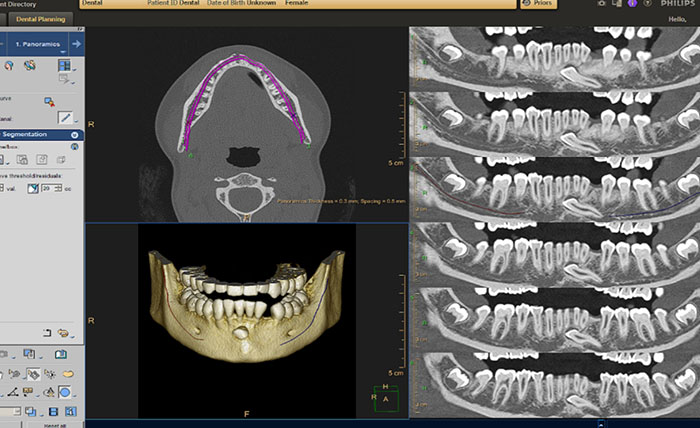Select the viewport layout grid icon

(64, 65)
